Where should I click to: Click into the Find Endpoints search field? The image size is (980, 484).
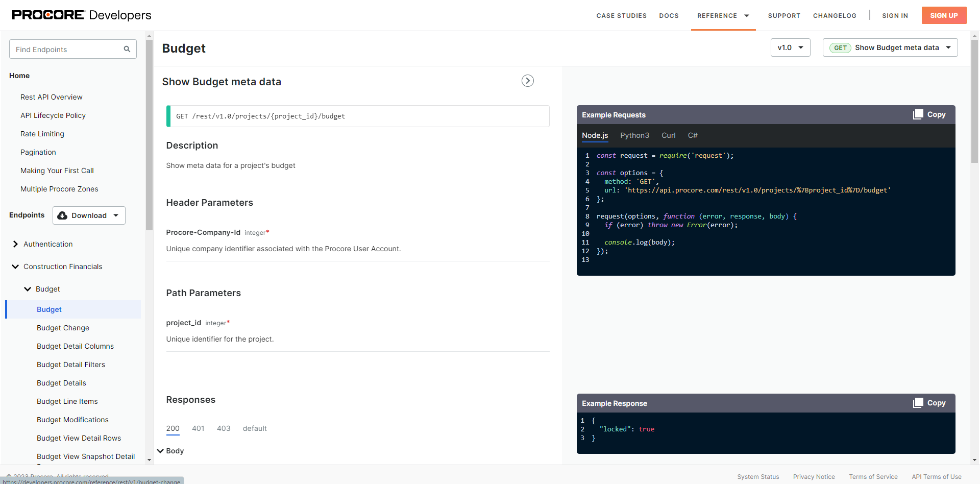click(66, 50)
